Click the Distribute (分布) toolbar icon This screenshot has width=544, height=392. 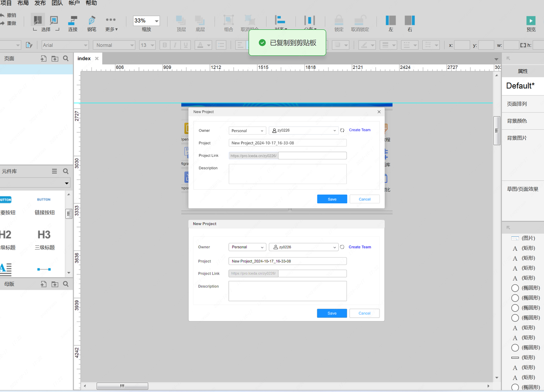pyautogui.click(x=309, y=20)
